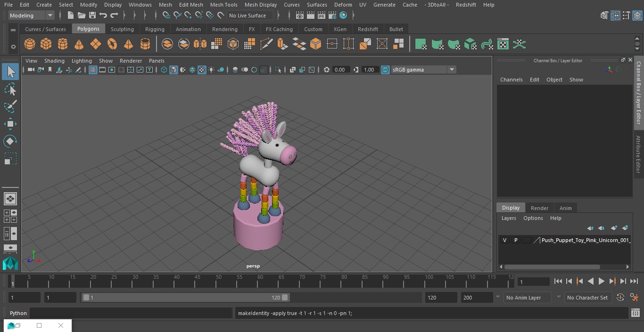Choose the Select arrow tool
Viewport: 644px width, 332px height.
click(x=10, y=72)
